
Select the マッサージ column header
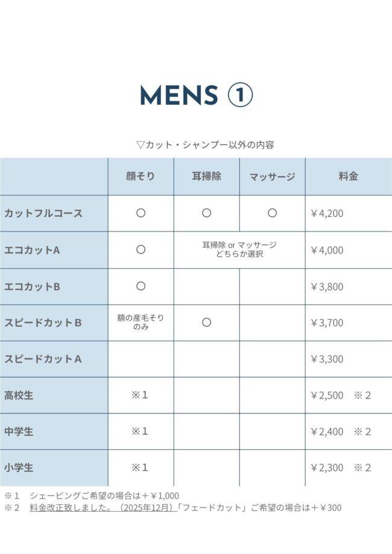point(272,177)
